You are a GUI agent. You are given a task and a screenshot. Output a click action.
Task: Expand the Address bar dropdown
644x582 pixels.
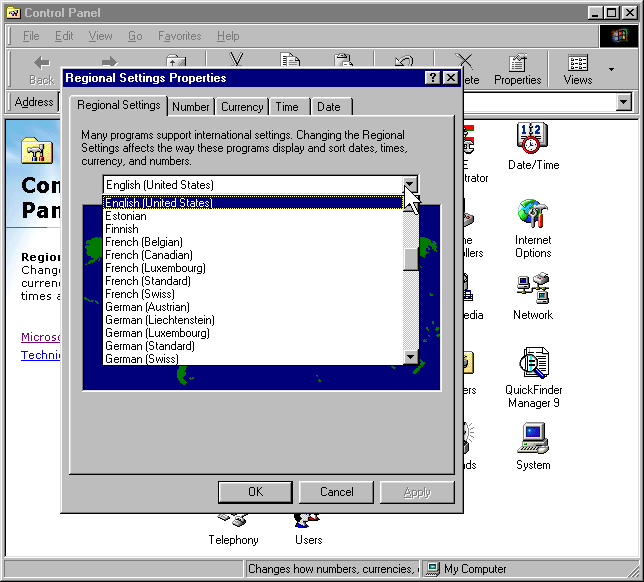[x=624, y=102]
